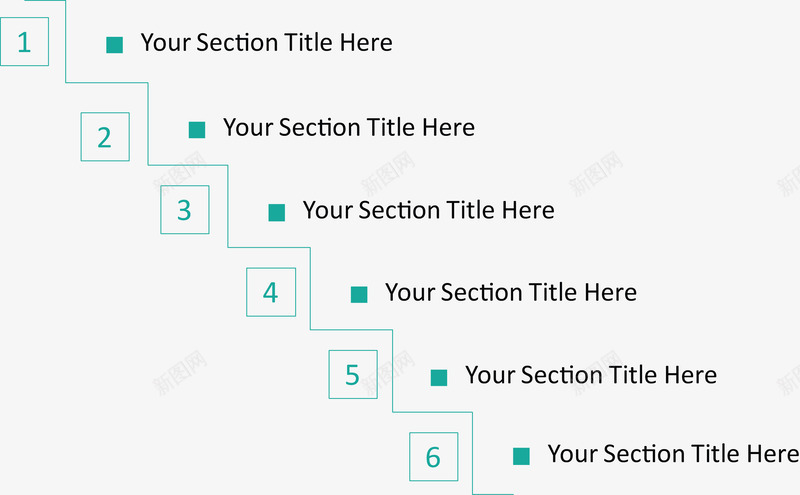Click teal square bullet in row 2

point(197,129)
